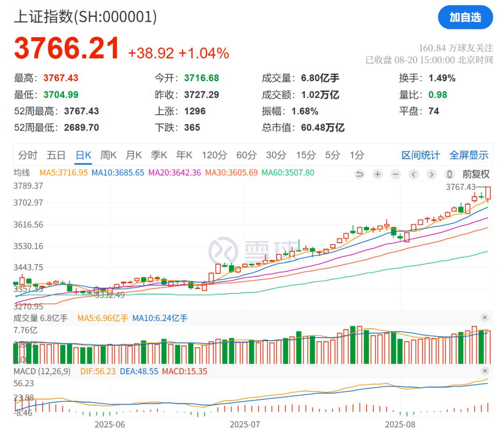Click the 2025-07 date axis label
Screen dimensions: 504x433
pos(245,425)
